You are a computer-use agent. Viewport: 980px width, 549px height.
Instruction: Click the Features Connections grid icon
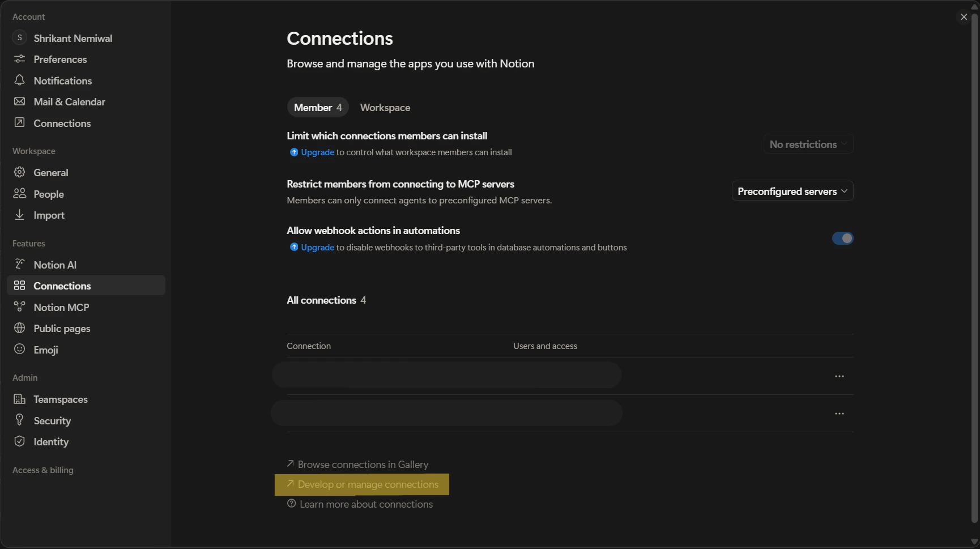point(19,286)
